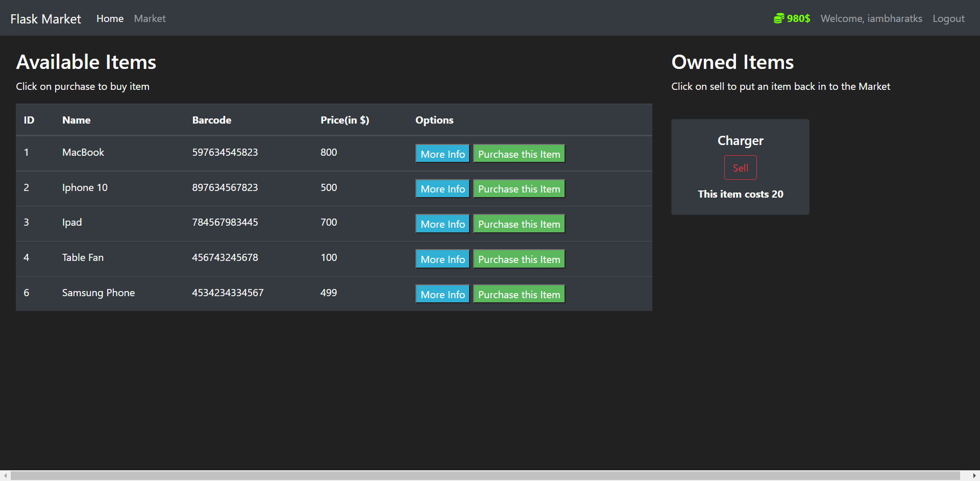Click the right arrow on the bottom scrollbar
The width and height of the screenshot is (980, 481).
coord(975,476)
